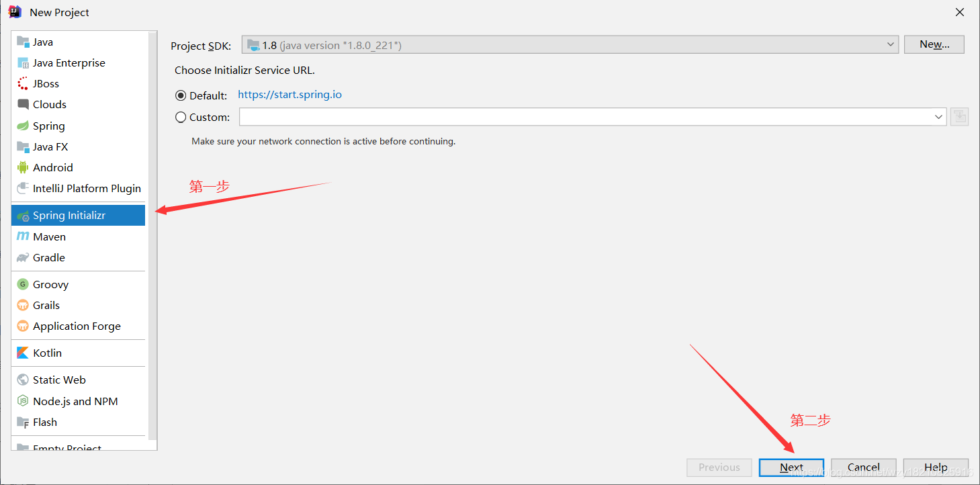Click the Help button

(936, 468)
